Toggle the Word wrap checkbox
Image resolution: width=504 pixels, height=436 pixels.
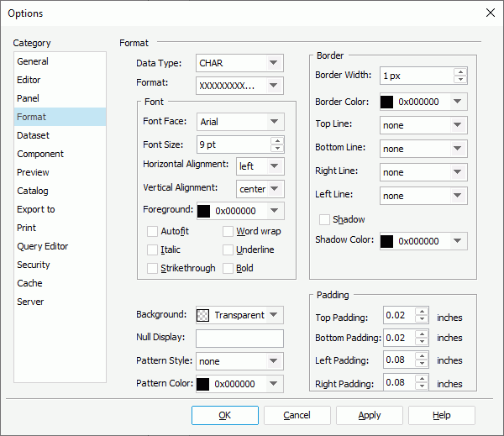(228, 231)
